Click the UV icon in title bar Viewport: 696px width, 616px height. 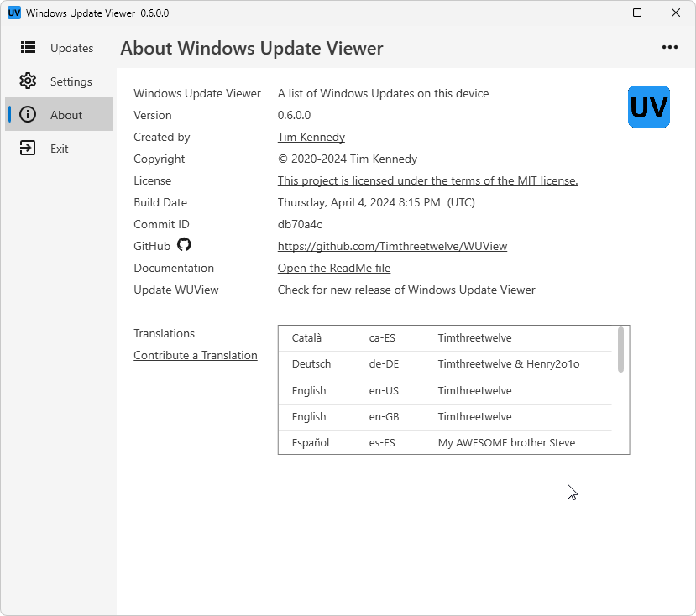tap(14, 13)
